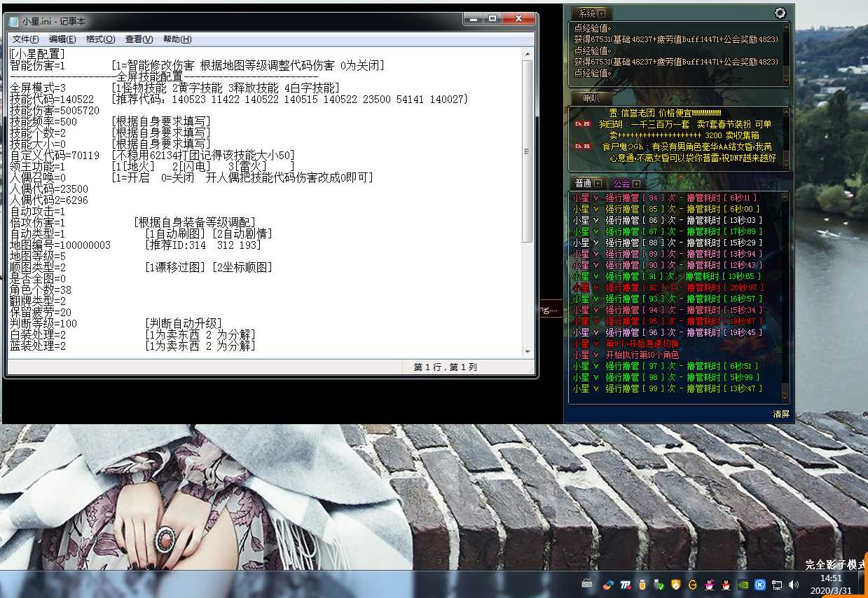Click the line 技能伤害=5005720
The image size is (868, 598).
point(55,111)
